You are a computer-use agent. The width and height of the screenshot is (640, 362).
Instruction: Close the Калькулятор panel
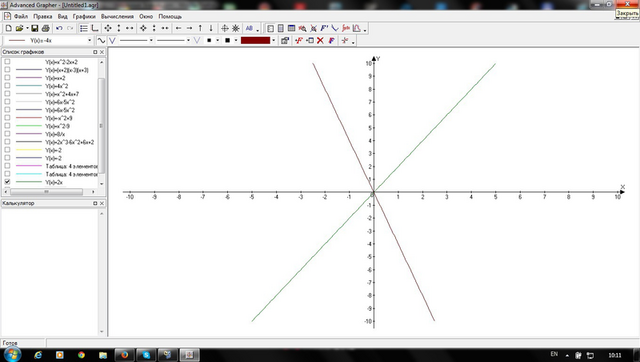pyautogui.click(x=102, y=203)
